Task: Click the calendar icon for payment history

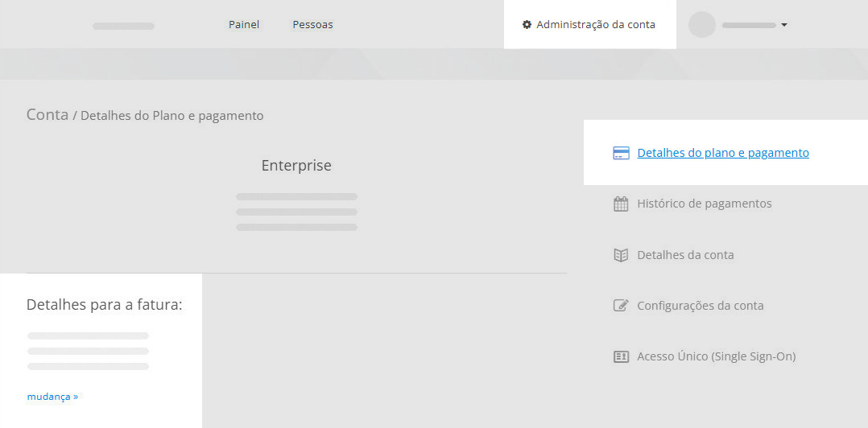Action: click(x=621, y=204)
